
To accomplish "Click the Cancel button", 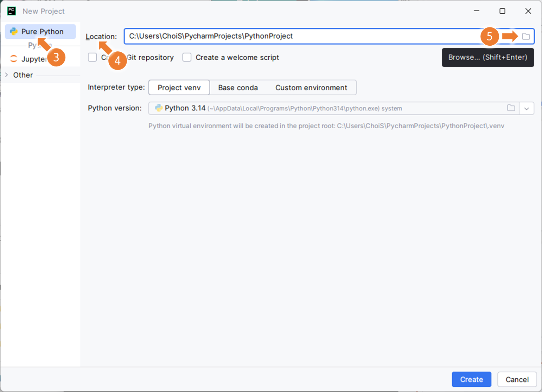I will click(517, 379).
